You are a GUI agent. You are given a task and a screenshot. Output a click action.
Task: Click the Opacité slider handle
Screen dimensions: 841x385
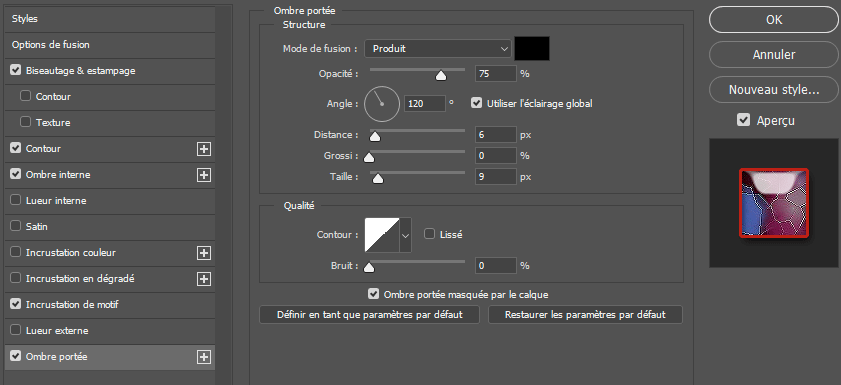click(441, 76)
